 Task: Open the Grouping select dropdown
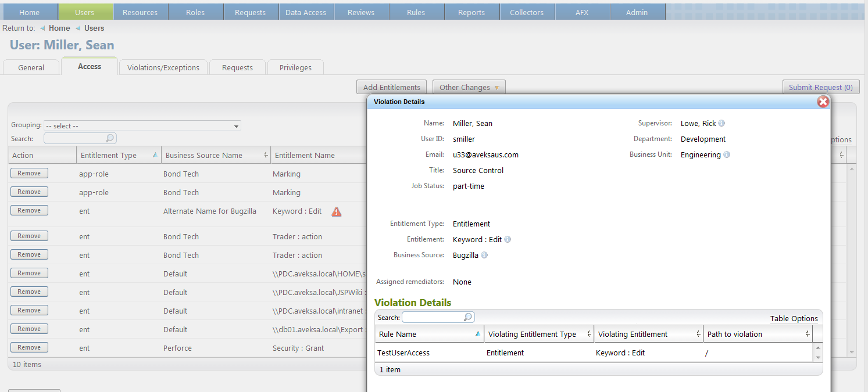[142, 126]
